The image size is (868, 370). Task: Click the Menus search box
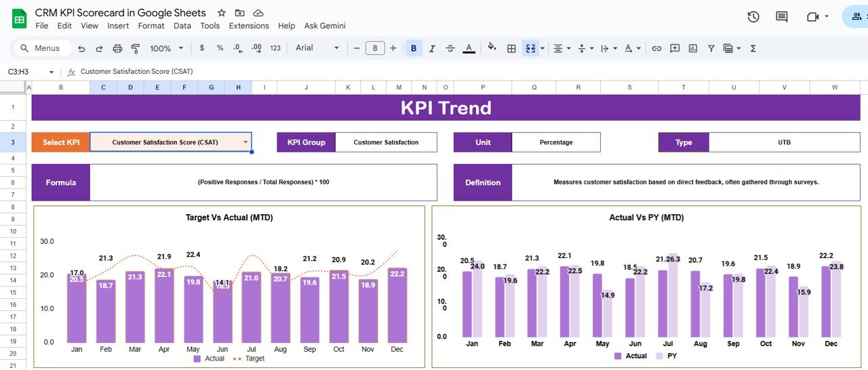click(x=41, y=48)
